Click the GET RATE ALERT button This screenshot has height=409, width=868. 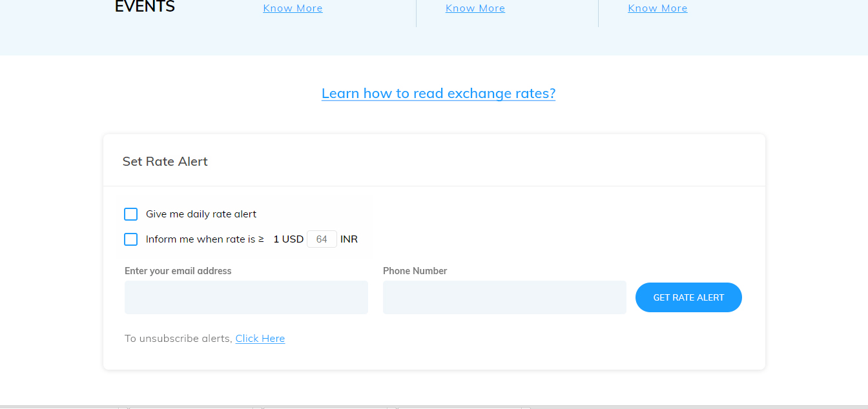tap(688, 297)
